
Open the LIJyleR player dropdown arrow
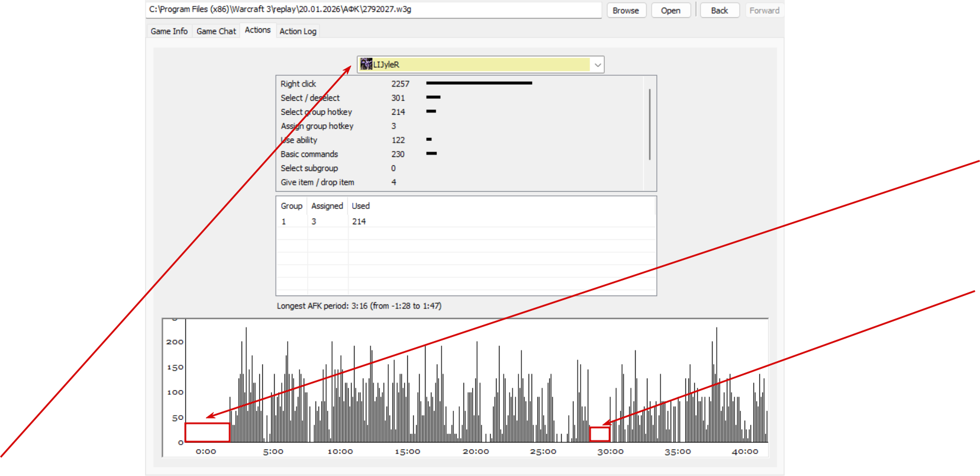click(597, 65)
